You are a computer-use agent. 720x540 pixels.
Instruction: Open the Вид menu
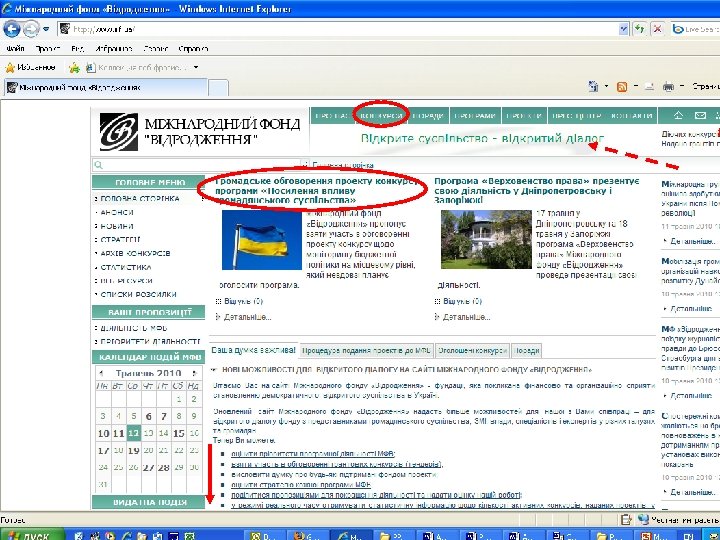coord(78,48)
